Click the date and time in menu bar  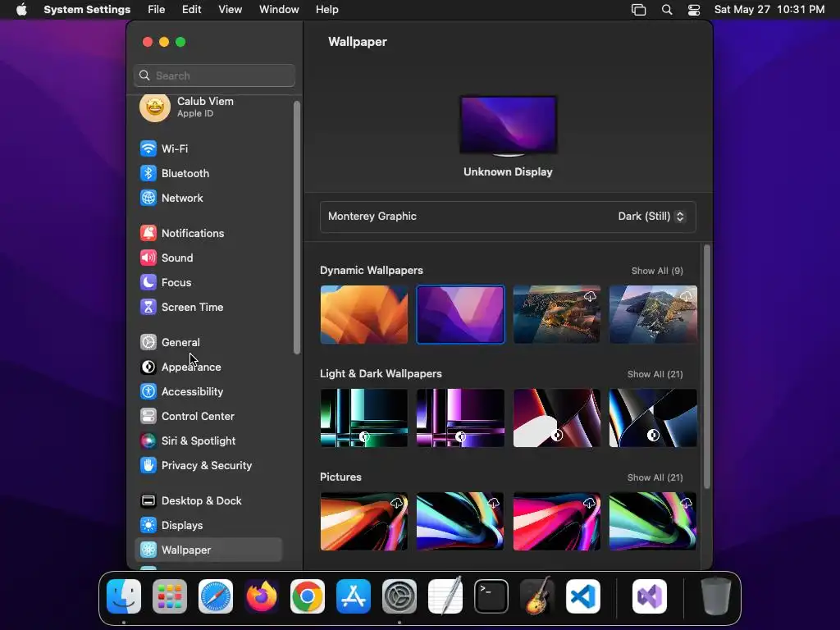tap(769, 10)
